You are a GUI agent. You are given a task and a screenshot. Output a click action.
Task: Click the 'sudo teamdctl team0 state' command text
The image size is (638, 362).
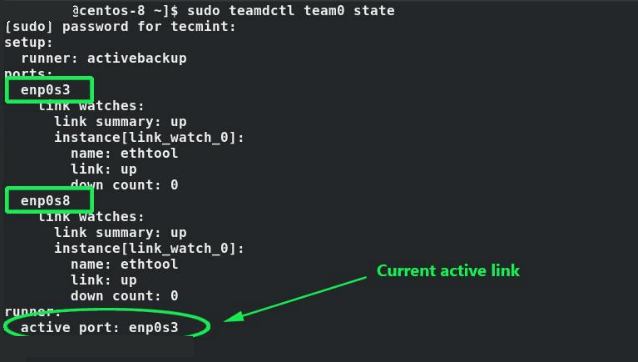click(291, 10)
